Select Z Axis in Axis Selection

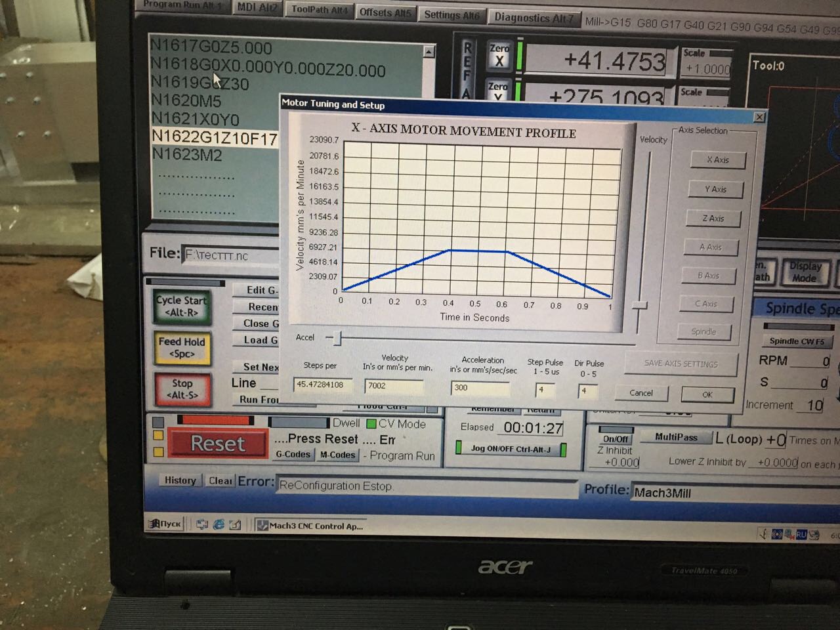tap(713, 219)
